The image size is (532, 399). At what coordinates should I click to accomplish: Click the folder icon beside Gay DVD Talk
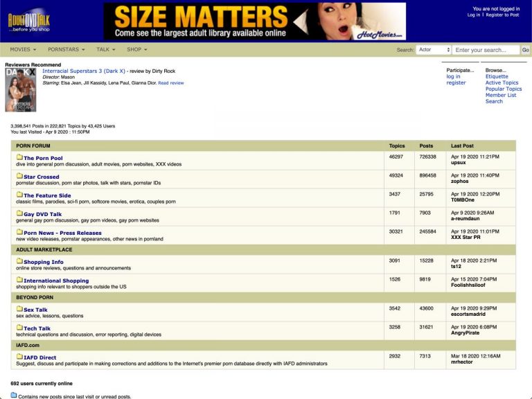[x=19, y=213]
